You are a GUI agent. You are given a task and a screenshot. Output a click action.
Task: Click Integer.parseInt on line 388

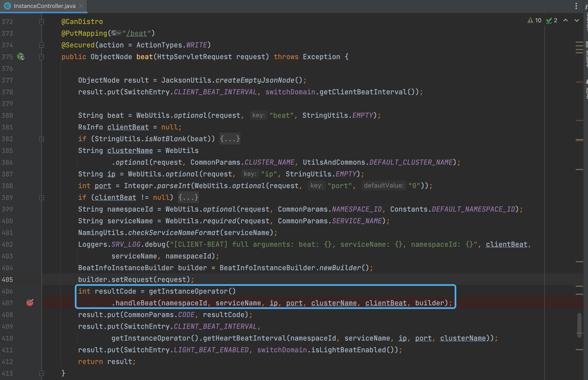coord(157,186)
